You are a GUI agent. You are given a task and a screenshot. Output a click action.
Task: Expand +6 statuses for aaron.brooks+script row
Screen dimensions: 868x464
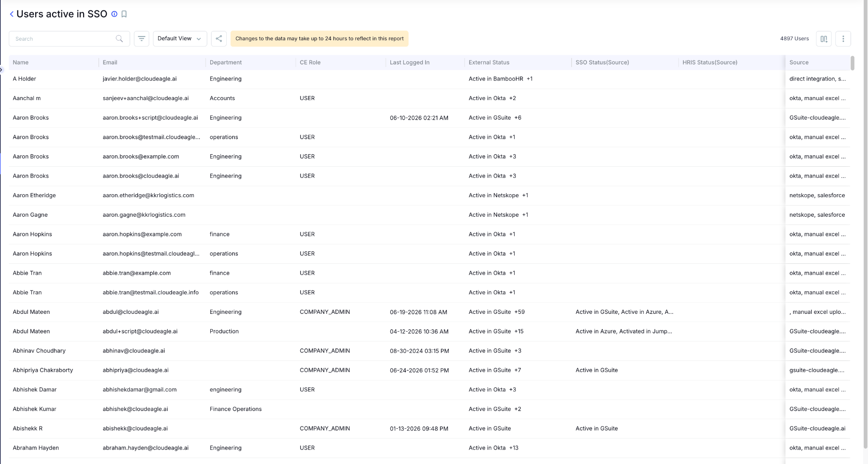(517, 118)
